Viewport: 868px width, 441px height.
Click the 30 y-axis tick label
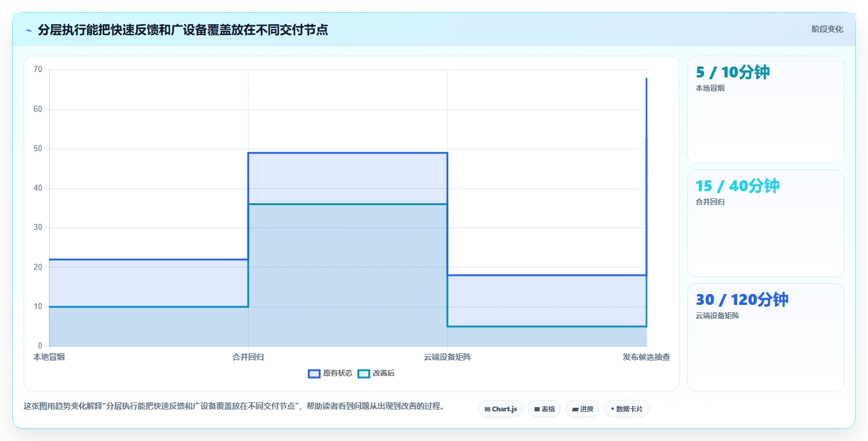pyautogui.click(x=38, y=227)
